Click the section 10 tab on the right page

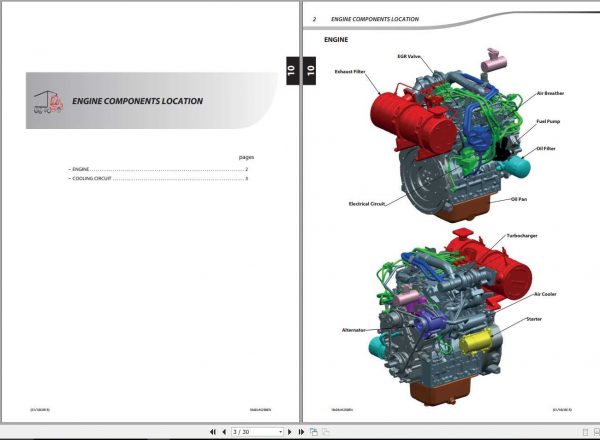pyautogui.click(x=310, y=70)
